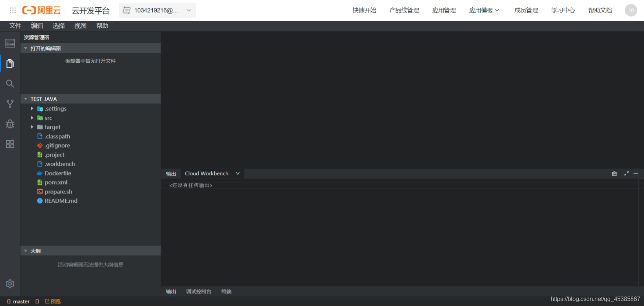The width and height of the screenshot is (644, 306).
Task: Click the src folder icon
Action: pyautogui.click(x=40, y=118)
